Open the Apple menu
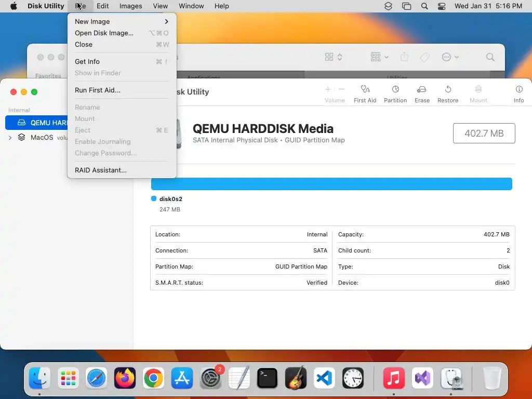The height and width of the screenshot is (399, 532). (14, 6)
